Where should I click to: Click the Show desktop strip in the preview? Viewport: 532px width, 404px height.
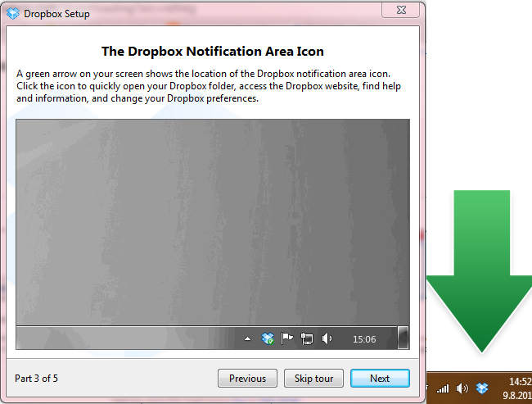403,338
